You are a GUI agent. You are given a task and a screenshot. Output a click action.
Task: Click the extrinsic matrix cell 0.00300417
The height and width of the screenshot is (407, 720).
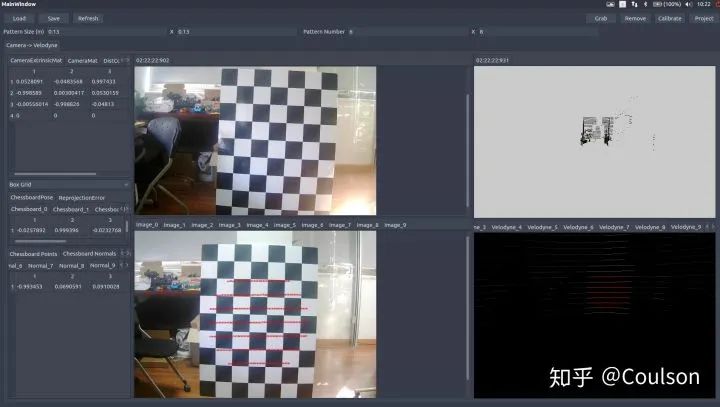click(x=69, y=93)
